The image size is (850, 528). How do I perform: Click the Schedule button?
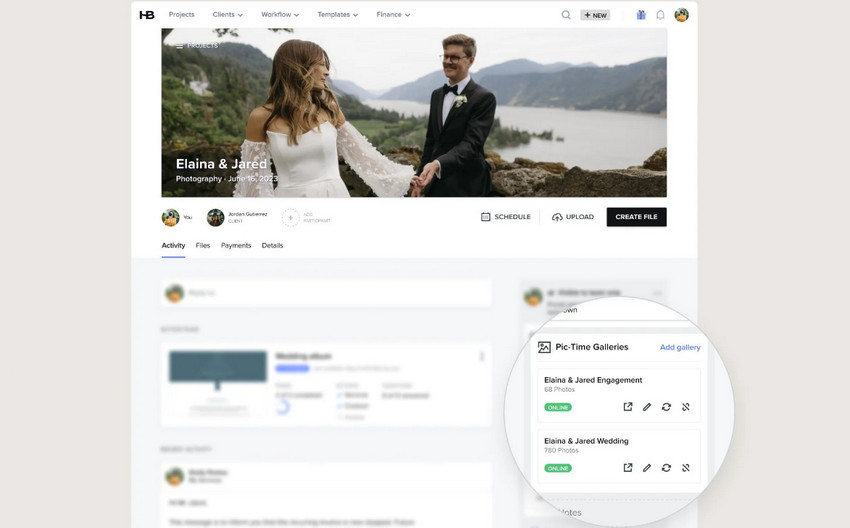click(506, 217)
